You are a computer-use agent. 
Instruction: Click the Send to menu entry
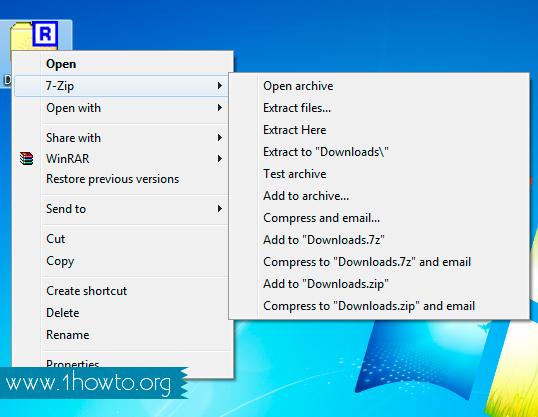(x=121, y=209)
